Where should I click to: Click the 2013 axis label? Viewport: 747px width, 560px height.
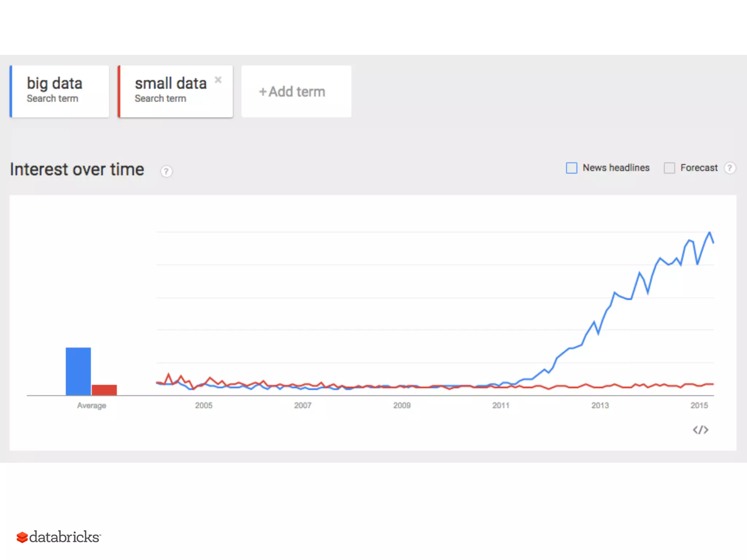pos(600,405)
